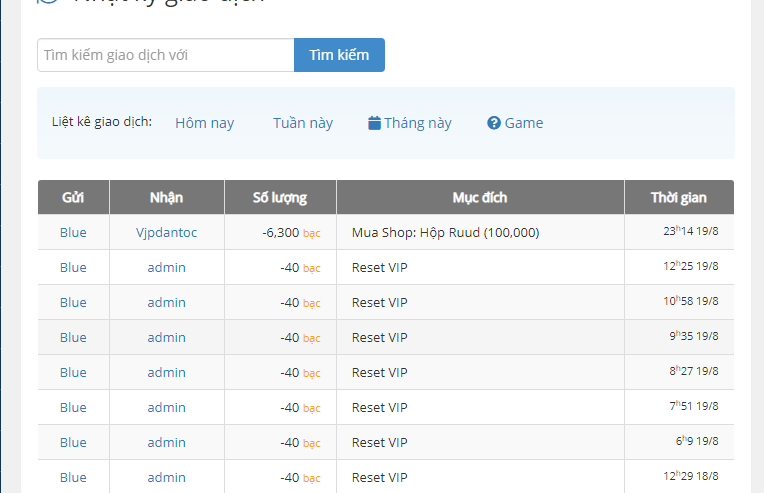Click Blue in the 7h51 19/8 row
The width and height of the screenshot is (764, 493).
click(73, 407)
